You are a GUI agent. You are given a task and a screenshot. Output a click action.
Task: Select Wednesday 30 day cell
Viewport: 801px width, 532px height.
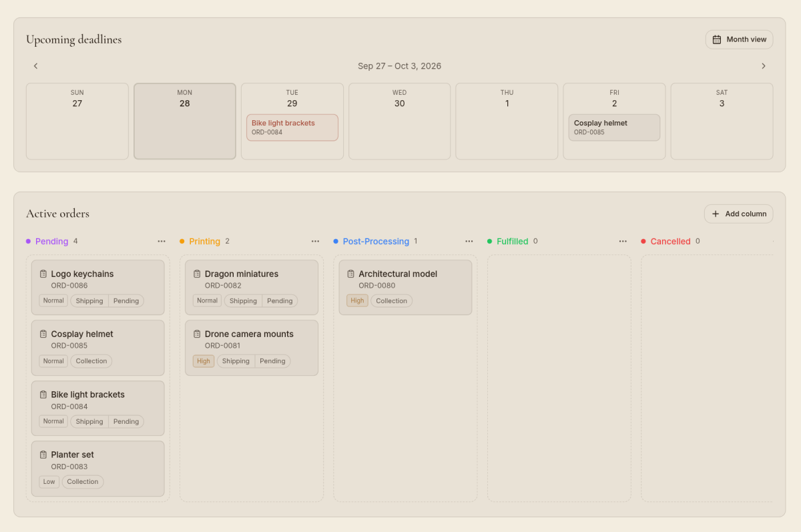pyautogui.click(x=399, y=121)
